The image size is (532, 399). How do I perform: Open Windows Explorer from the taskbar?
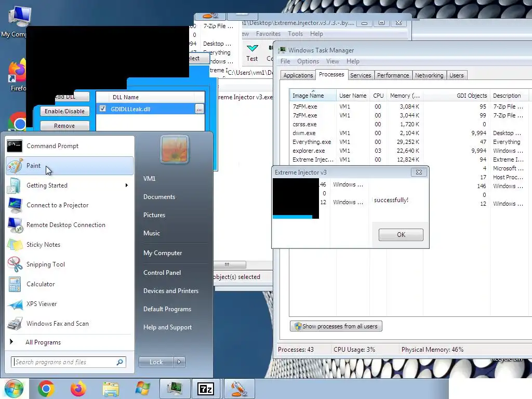(x=111, y=390)
